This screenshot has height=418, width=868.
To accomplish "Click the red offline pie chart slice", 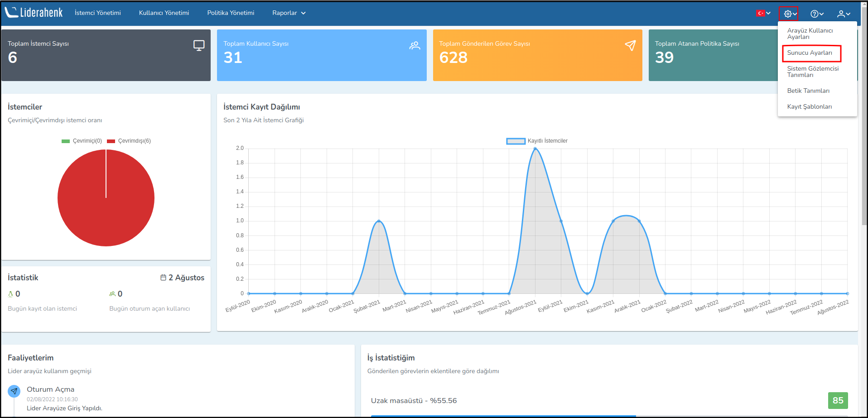I will (106, 213).
